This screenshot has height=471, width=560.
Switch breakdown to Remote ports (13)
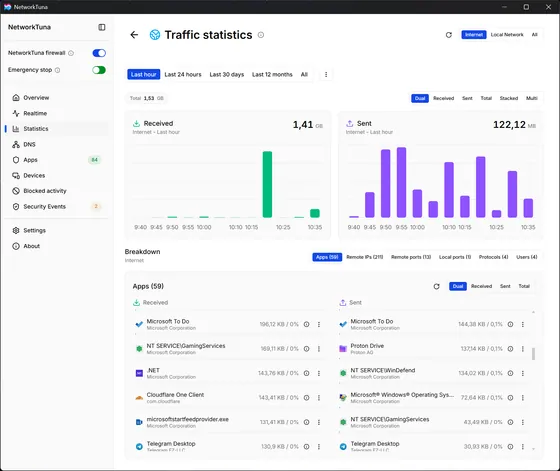(411, 257)
